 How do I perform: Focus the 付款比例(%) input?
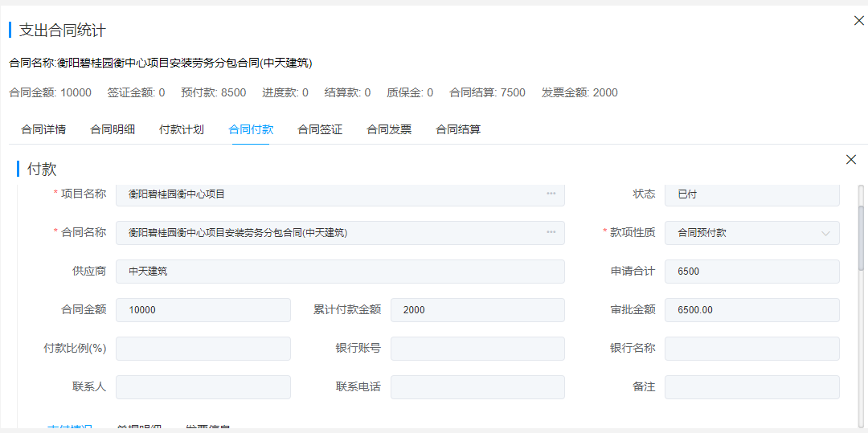pyautogui.click(x=203, y=349)
